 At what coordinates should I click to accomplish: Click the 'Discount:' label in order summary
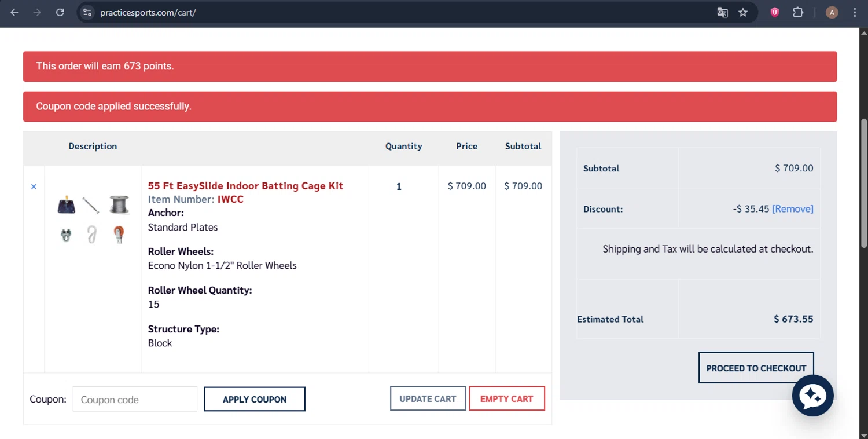coord(603,209)
